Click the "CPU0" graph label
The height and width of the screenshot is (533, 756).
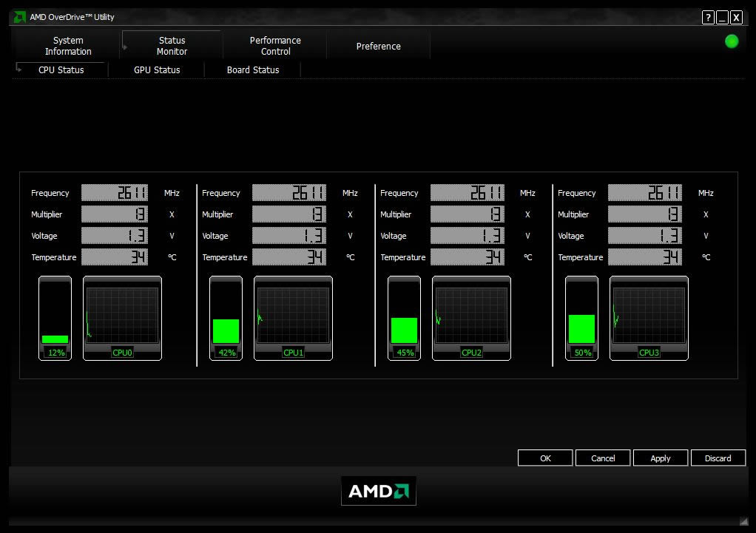pos(123,353)
